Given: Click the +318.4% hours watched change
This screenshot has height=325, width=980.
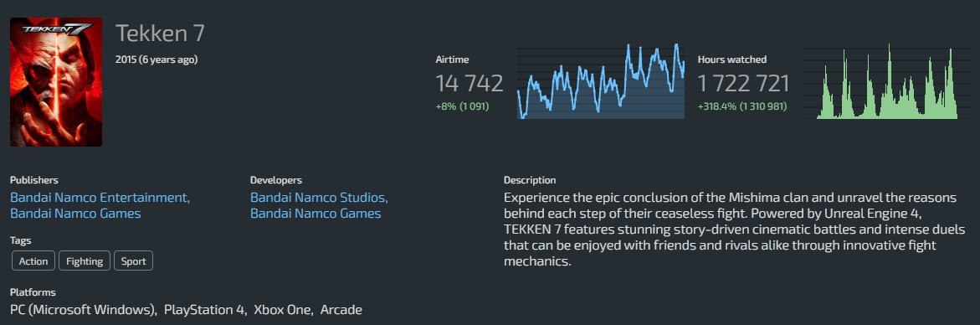Looking at the screenshot, I should (741, 107).
